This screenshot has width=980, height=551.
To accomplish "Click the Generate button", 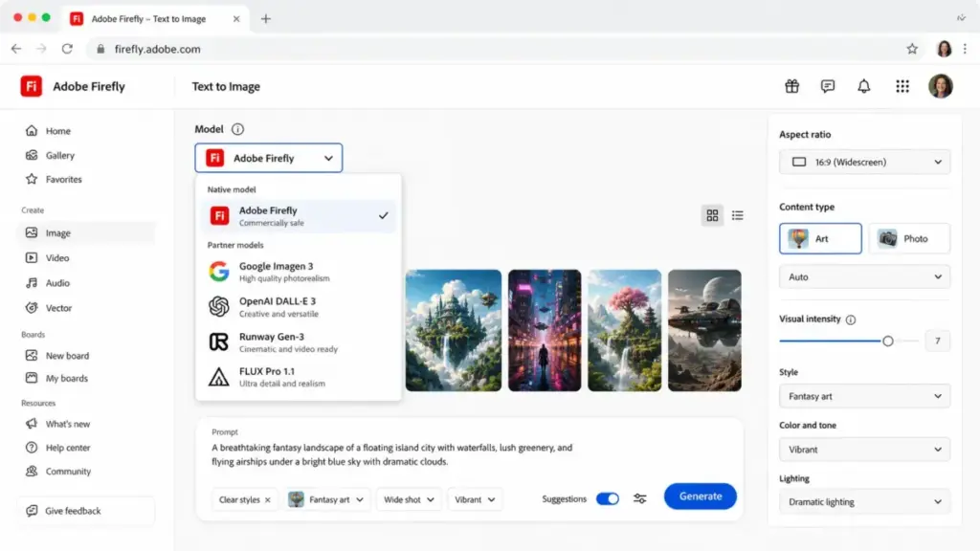I will click(x=700, y=496).
